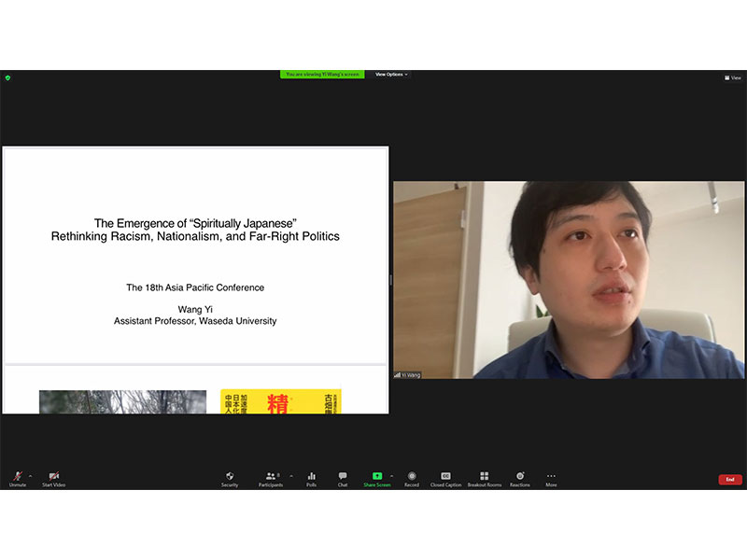Expand audio options arrow beside Unmute
Image resolution: width=747 pixels, height=560 pixels.
click(31, 475)
